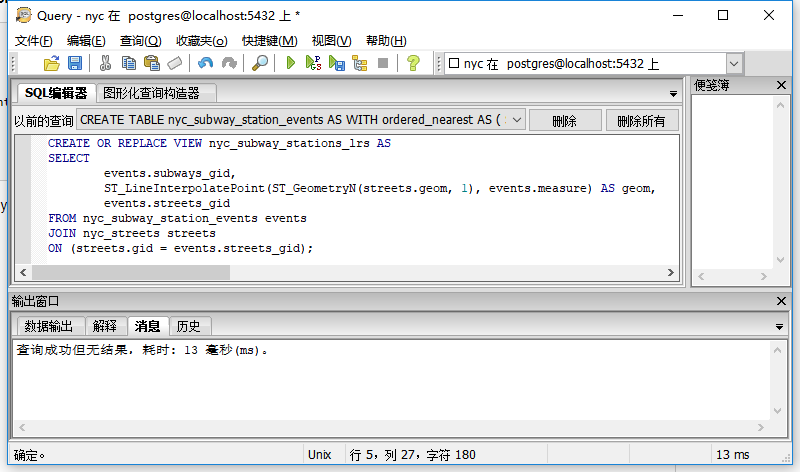Open the 快捷键(M) menu
Screen dimensions: 800x472
(x=269, y=41)
